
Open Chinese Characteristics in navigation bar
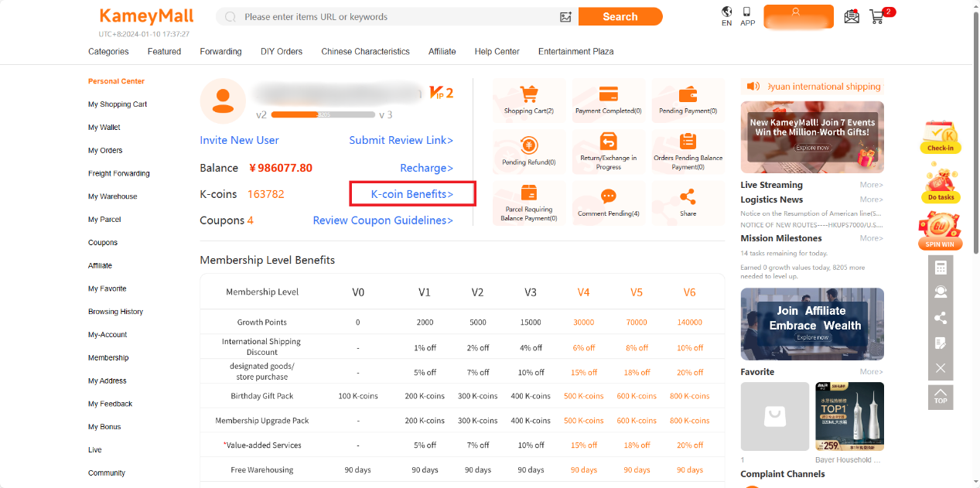coord(365,52)
